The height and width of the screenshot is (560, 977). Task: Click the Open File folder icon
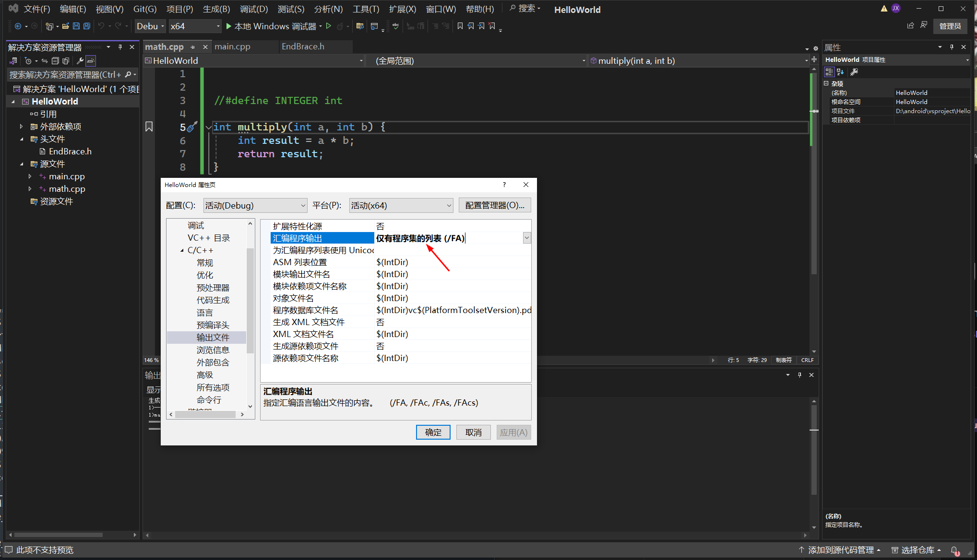coord(66,26)
